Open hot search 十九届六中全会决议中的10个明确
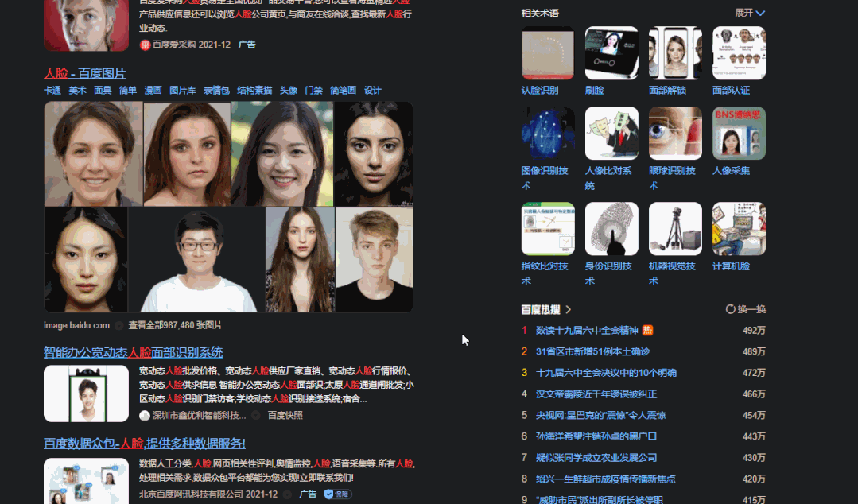858x504 pixels. pyautogui.click(x=606, y=373)
